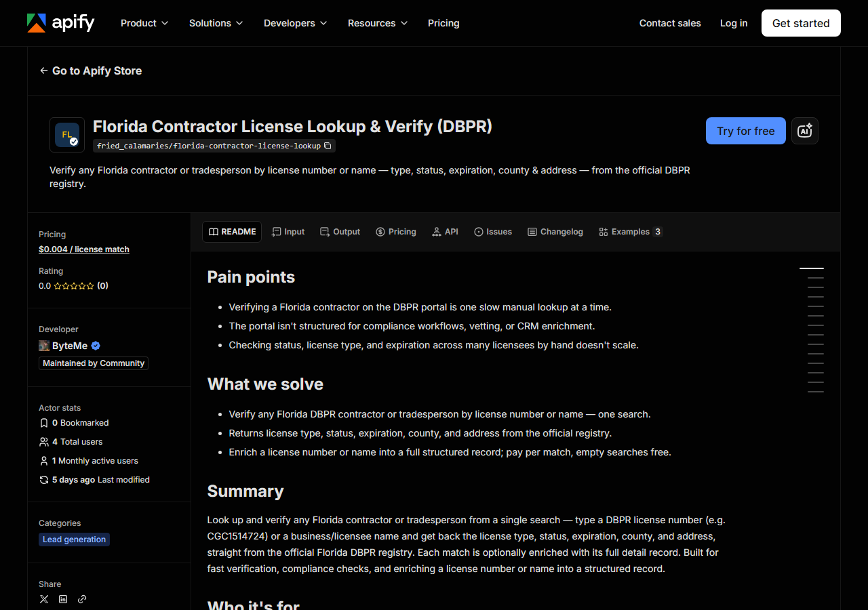
Task: Click the ByteMe verified badge icon
Action: pos(96,346)
